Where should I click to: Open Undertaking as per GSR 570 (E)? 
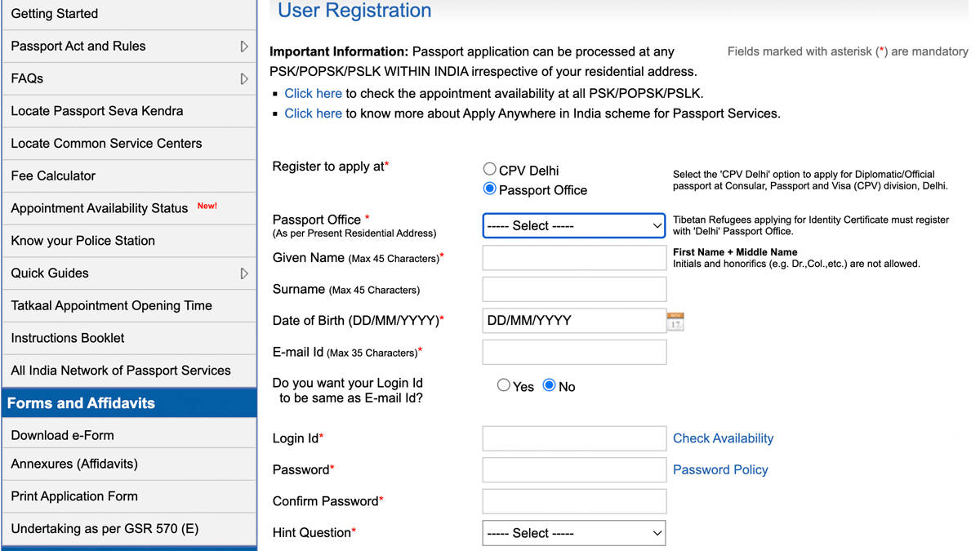129,529
